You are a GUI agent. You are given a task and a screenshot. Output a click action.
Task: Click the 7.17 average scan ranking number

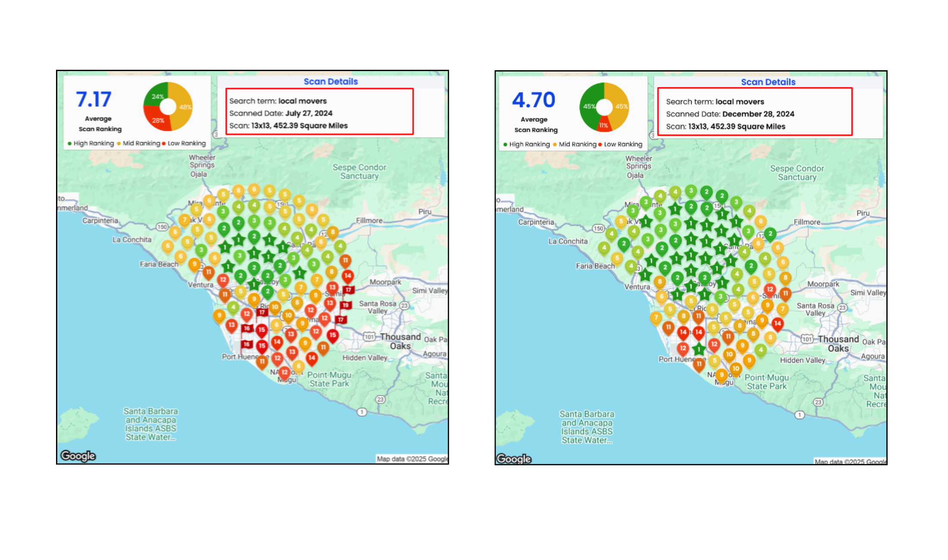click(94, 100)
